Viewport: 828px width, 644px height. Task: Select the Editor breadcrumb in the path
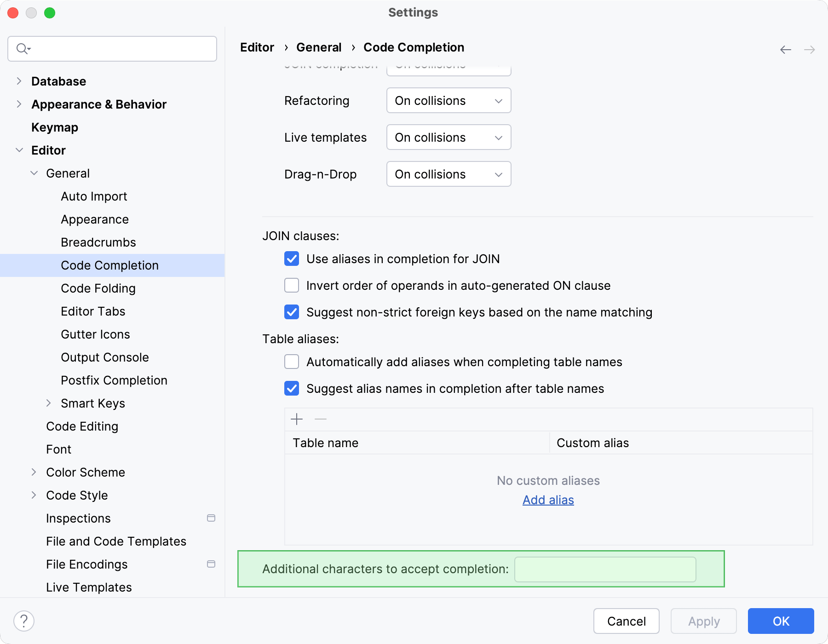(257, 47)
